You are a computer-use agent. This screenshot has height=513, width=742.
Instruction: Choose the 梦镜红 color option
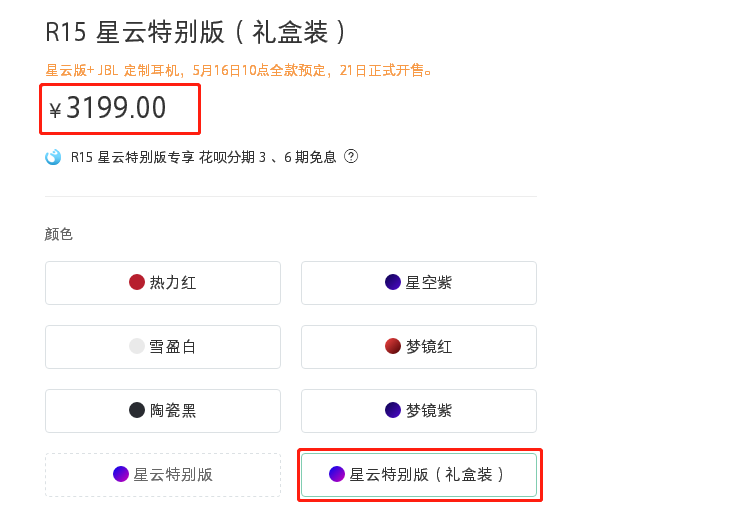[419, 347]
